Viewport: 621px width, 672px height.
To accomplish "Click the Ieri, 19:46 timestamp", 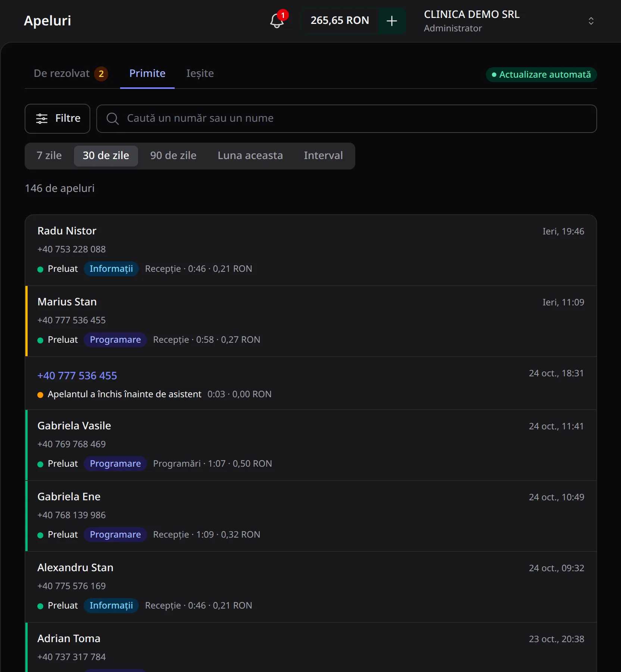I will 563,231.
